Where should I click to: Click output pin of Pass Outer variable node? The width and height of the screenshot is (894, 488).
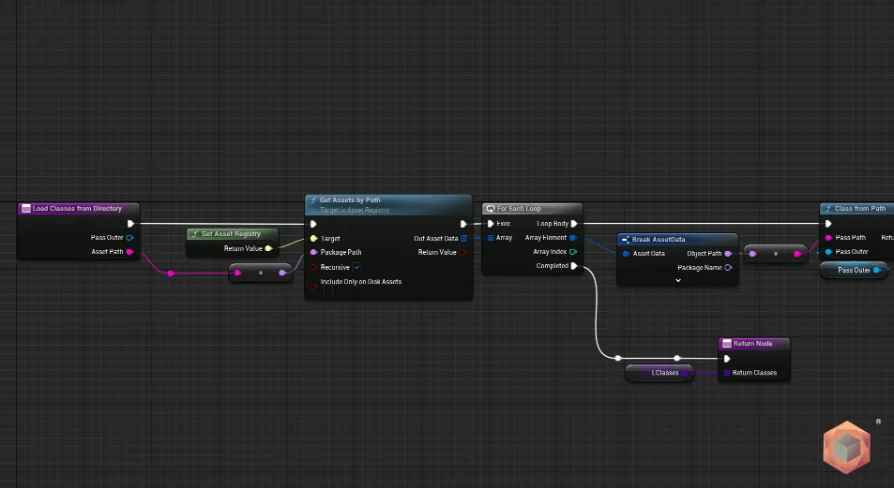tap(877, 270)
